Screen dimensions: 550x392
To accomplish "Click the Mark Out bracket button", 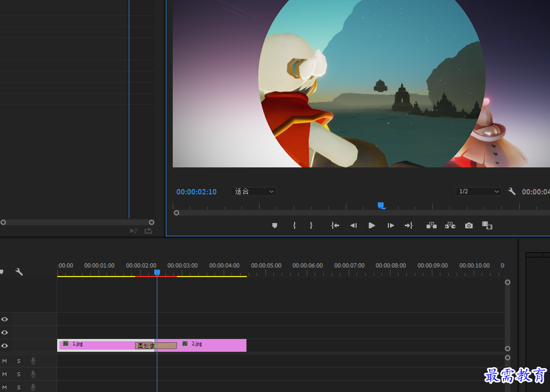I will coord(311,226).
